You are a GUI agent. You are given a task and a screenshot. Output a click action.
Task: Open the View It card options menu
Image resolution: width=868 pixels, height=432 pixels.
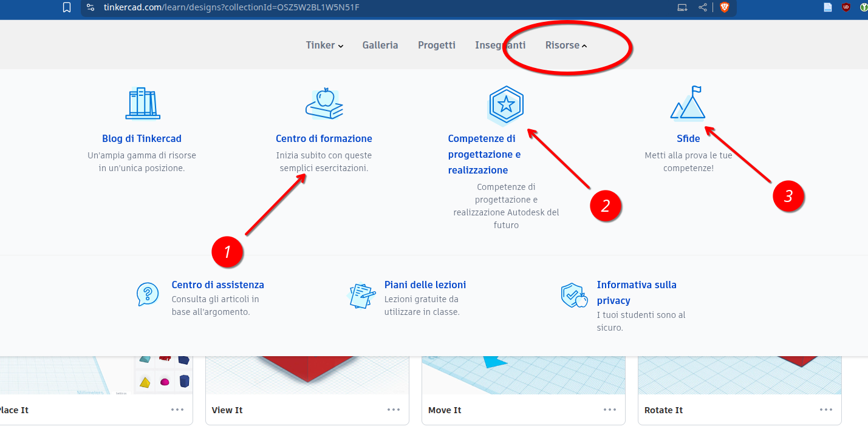394,410
